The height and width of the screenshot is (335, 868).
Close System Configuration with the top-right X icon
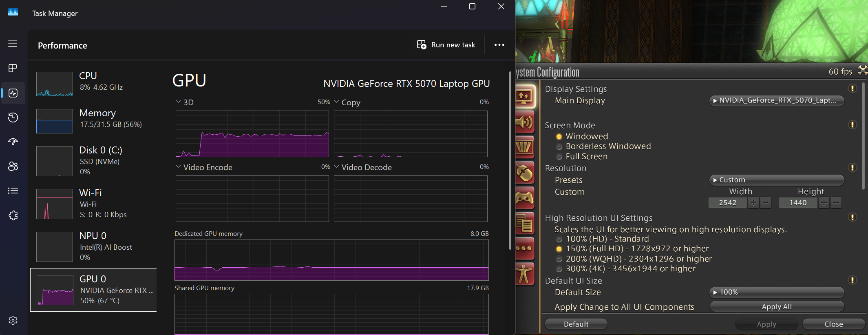(x=863, y=71)
